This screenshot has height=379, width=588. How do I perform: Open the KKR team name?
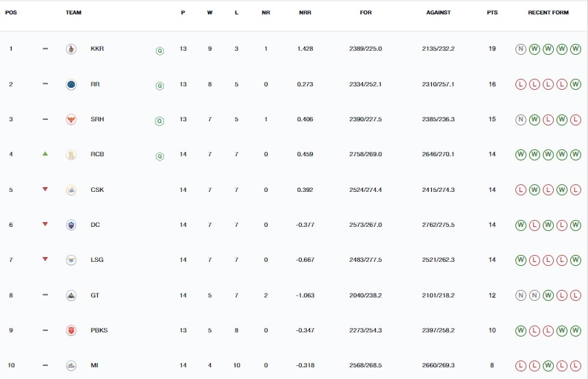pos(97,49)
